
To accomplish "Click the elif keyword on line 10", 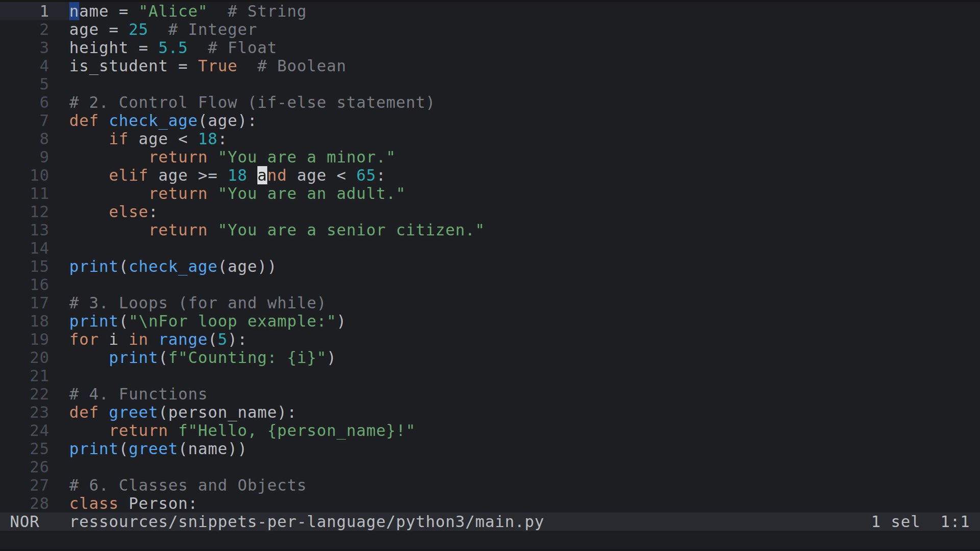I will (x=128, y=175).
